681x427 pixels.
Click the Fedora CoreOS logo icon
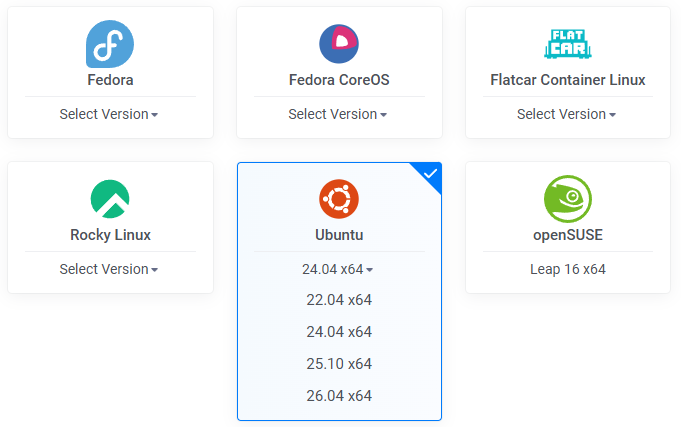click(x=339, y=44)
